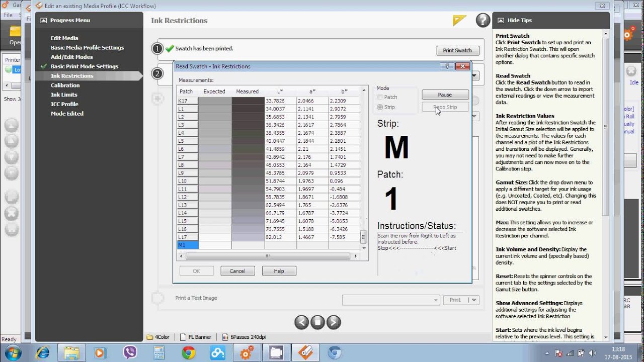Click the Chromium taskbar icon
The width and height of the screenshot is (644, 362).
(x=335, y=353)
